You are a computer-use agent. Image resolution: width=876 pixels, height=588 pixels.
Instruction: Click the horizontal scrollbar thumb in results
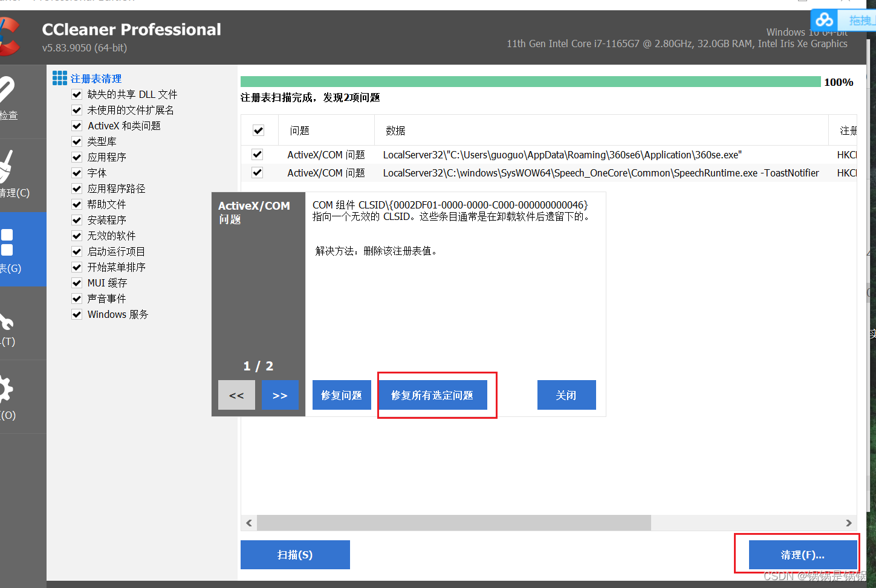pos(454,523)
